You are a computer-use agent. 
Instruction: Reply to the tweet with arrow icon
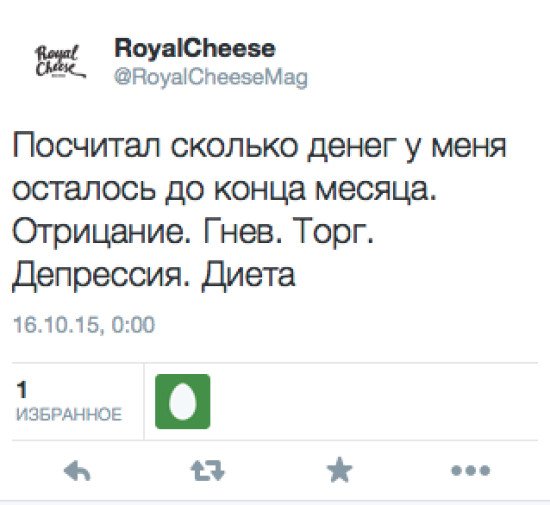(x=78, y=471)
